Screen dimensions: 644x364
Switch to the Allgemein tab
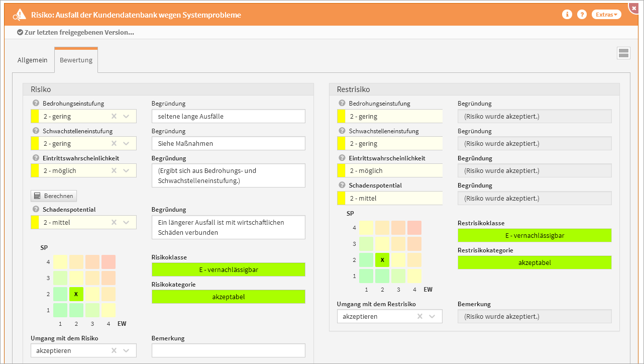click(33, 60)
